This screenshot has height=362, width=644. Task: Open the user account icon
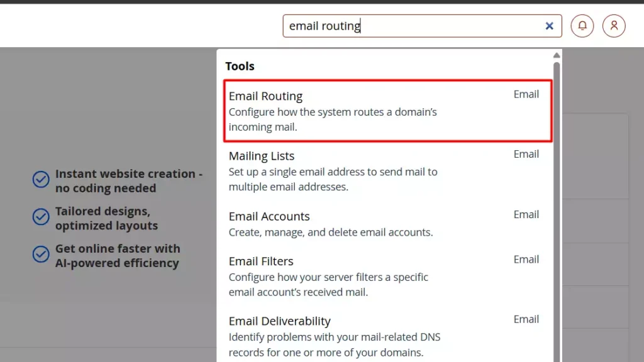click(x=614, y=26)
